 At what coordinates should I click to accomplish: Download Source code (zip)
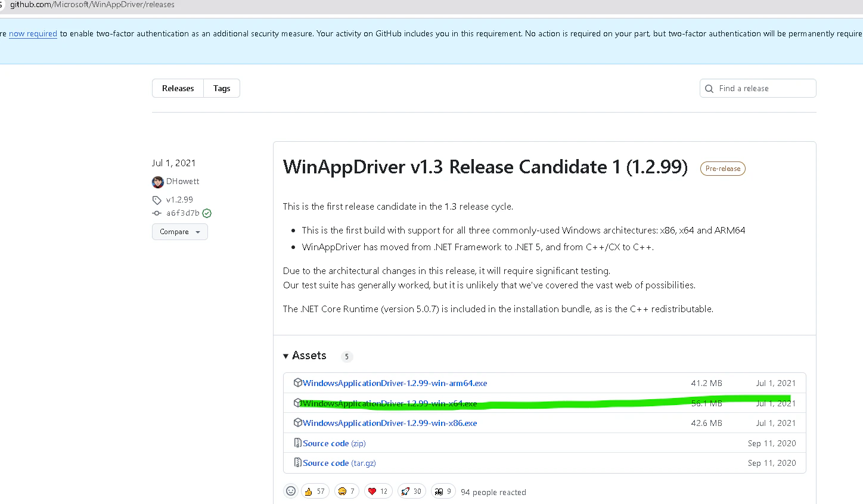(334, 443)
